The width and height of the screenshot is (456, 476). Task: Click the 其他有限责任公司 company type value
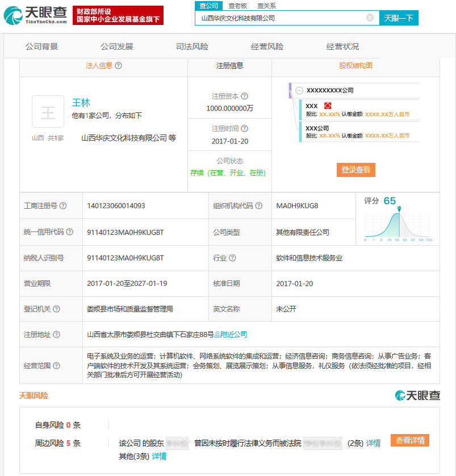click(x=303, y=232)
